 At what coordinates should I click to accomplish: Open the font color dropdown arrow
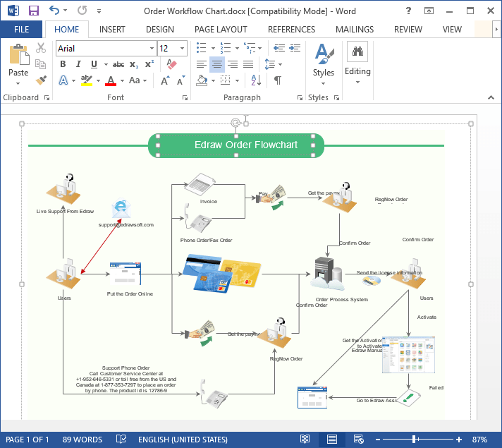[122, 80]
